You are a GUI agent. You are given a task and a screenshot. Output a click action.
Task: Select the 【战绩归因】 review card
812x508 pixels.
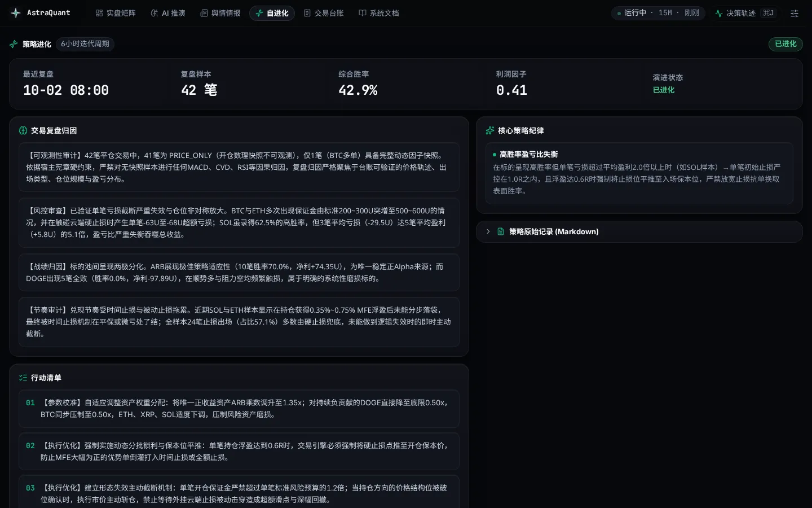click(239, 272)
